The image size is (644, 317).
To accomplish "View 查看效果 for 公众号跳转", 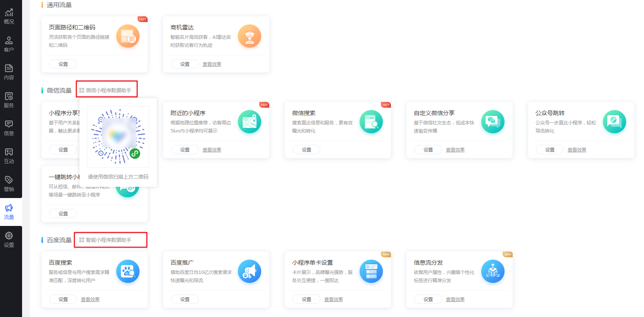I will [x=577, y=150].
